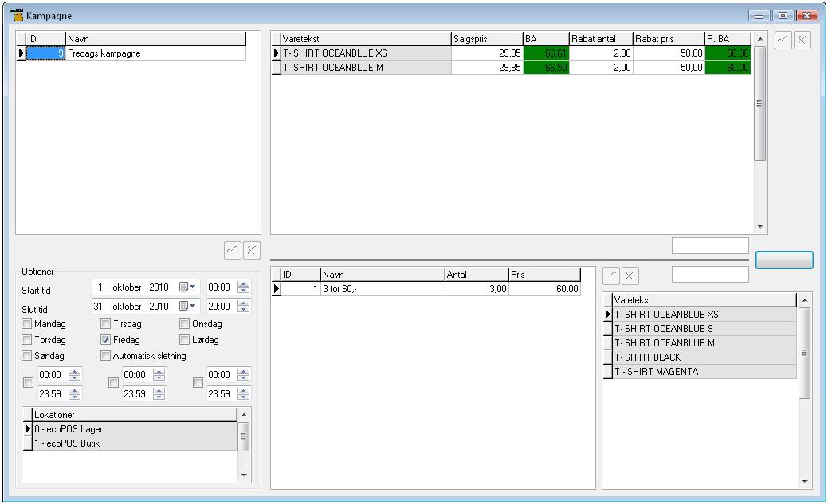Select the T-SHIRT BLACK row in the product list
The image size is (828, 504).
(704, 357)
